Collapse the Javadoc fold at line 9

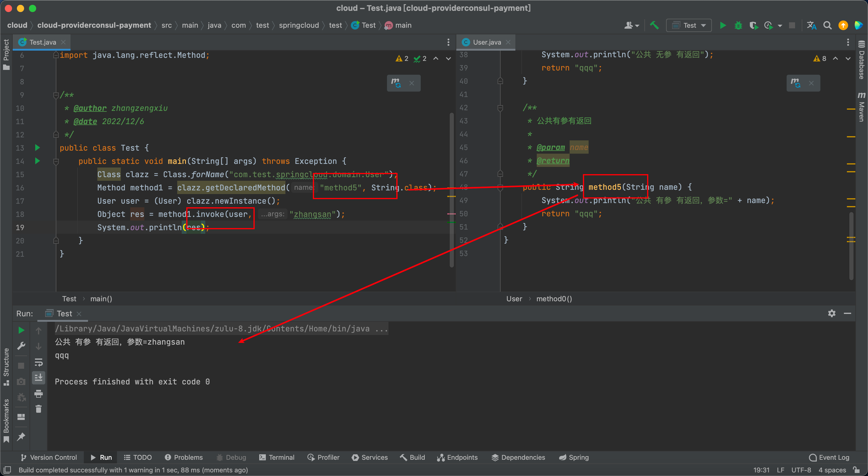56,95
